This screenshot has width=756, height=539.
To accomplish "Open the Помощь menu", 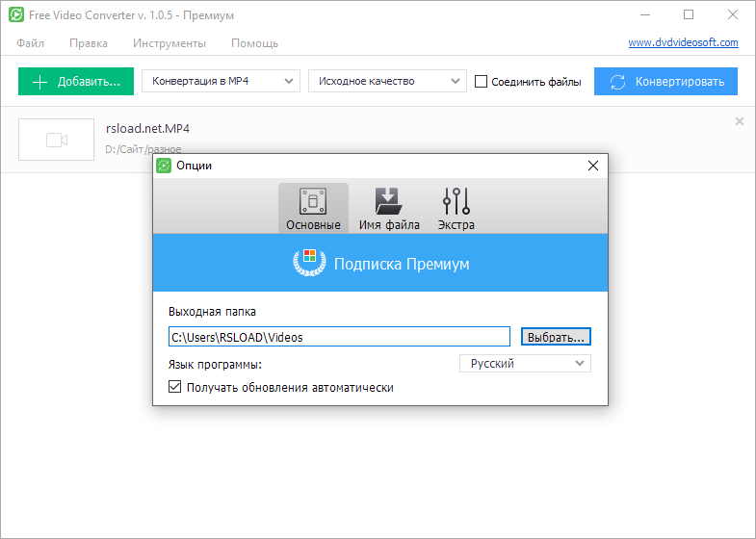I will (254, 43).
